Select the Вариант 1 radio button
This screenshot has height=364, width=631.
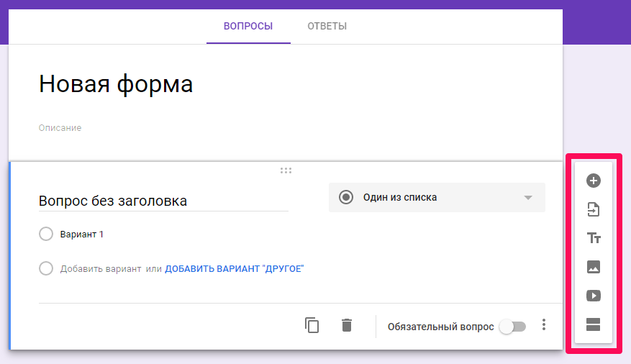(x=46, y=234)
